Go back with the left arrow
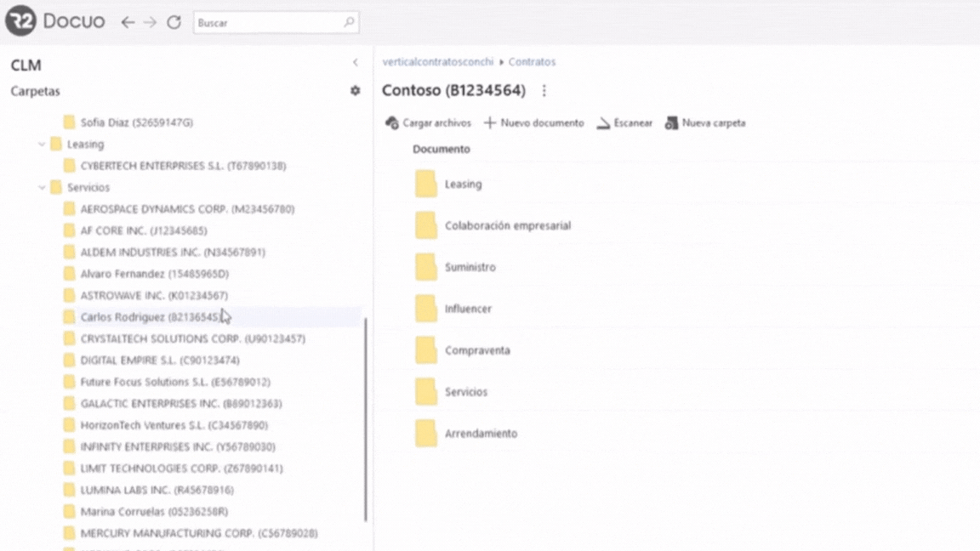Screen dimensions: 980x551 [x=128, y=22]
